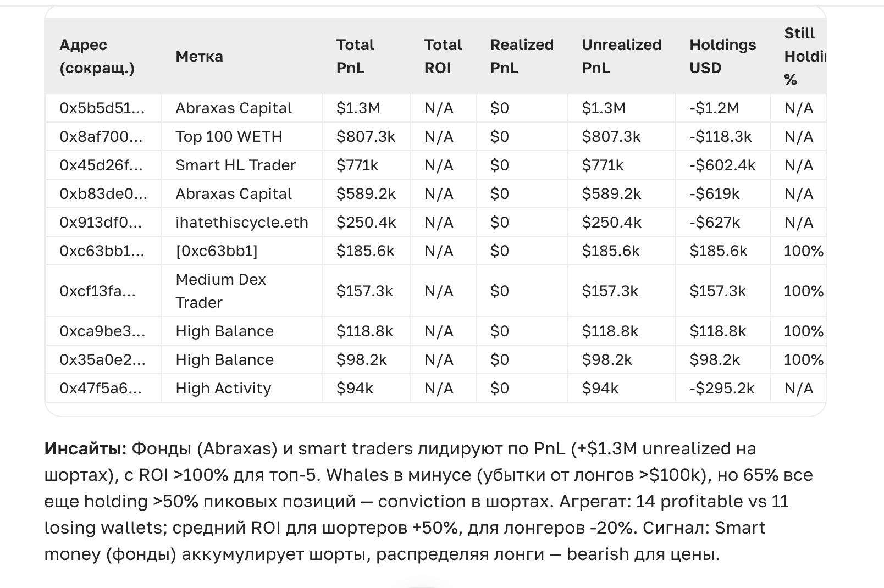Screen dimensions: 884x588
Task: Click the Total PnL column header
Action: click(355, 56)
